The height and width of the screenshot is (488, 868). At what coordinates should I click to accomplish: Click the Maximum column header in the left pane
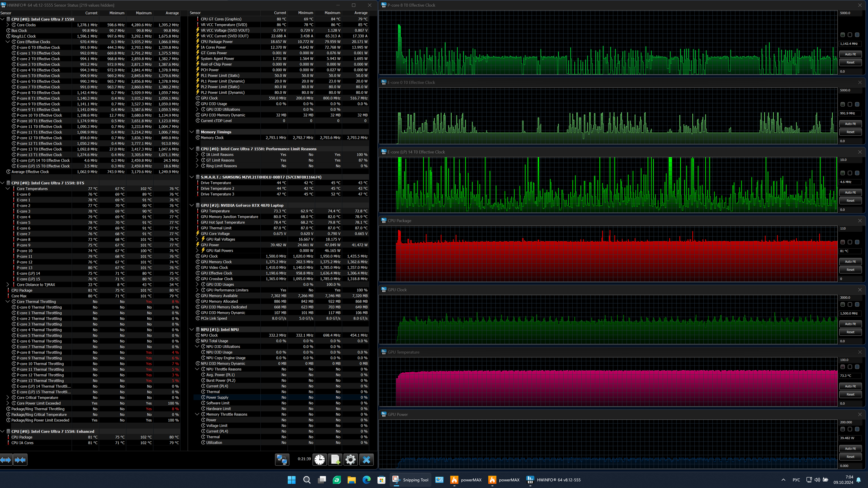tap(144, 13)
